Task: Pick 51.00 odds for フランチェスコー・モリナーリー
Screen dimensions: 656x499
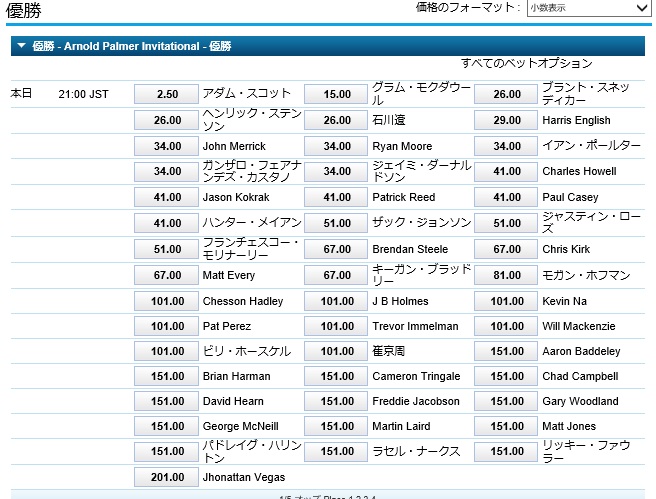Action: pyautogui.click(x=167, y=249)
